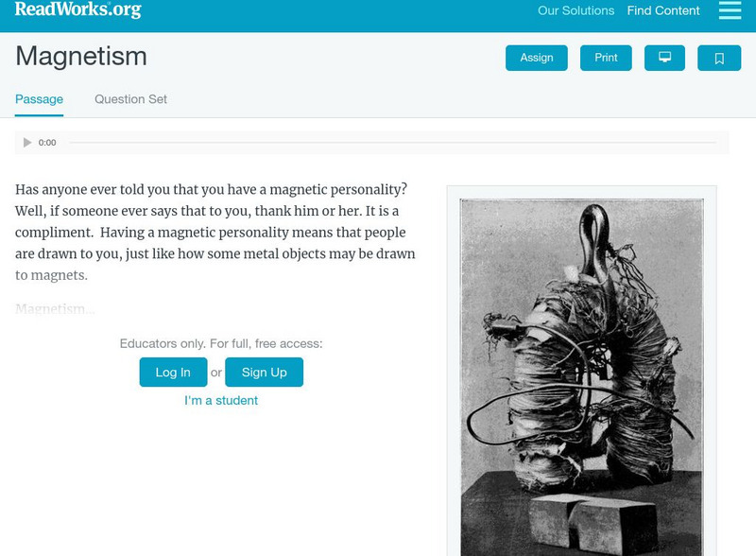The image size is (756, 556).
Task: Open the hamburger navigation menu
Action: (730, 11)
